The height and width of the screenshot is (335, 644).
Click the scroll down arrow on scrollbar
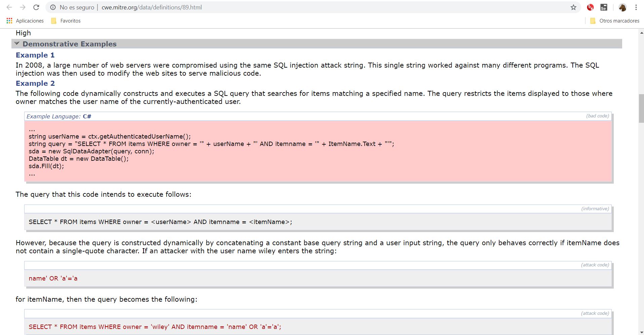point(641,332)
